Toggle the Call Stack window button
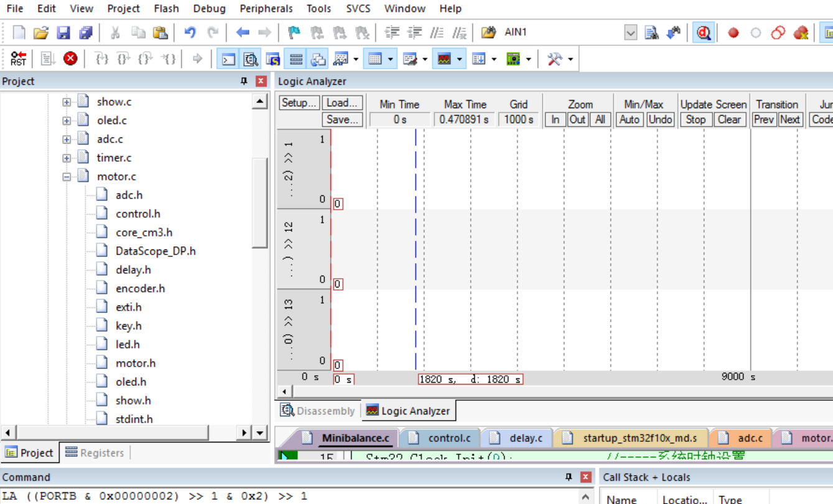This screenshot has height=504, width=833. click(318, 59)
